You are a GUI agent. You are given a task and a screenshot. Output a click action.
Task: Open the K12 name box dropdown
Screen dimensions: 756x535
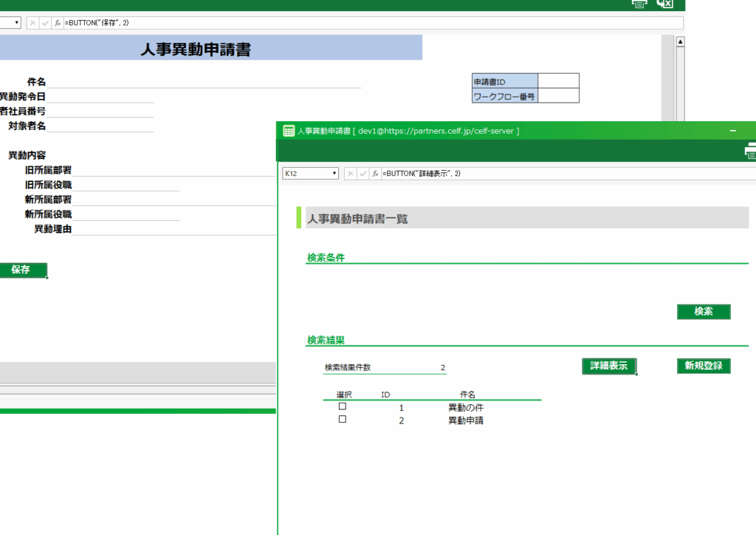point(334,174)
